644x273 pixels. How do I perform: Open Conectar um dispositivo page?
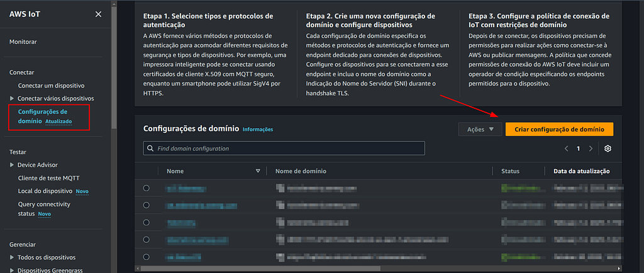click(x=52, y=86)
